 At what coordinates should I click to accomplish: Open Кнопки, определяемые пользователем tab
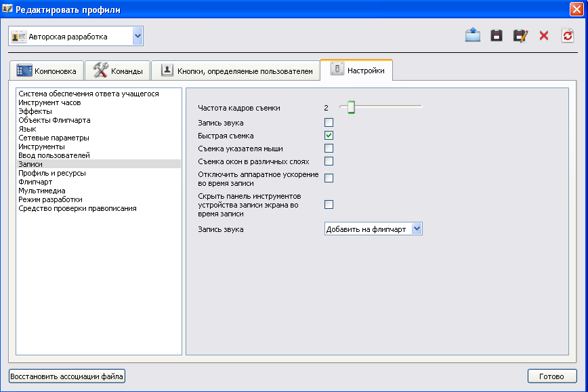(236, 71)
